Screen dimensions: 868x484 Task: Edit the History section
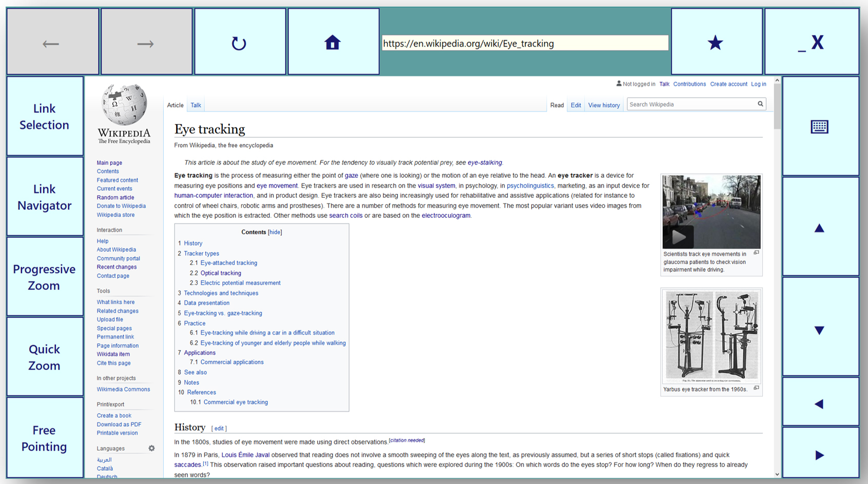click(x=219, y=429)
